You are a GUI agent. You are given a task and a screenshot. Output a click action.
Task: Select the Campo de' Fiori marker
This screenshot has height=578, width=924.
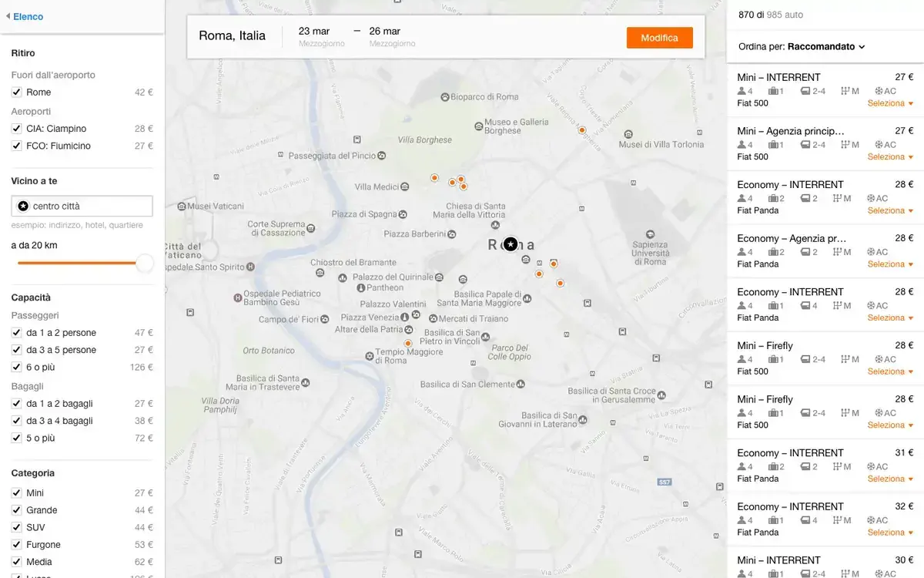tap(326, 319)
